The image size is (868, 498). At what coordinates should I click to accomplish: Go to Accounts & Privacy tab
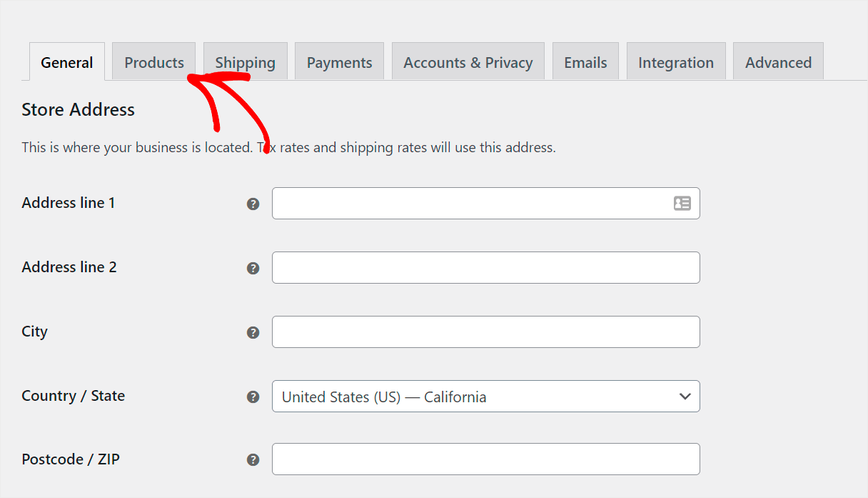coord(468,62)
